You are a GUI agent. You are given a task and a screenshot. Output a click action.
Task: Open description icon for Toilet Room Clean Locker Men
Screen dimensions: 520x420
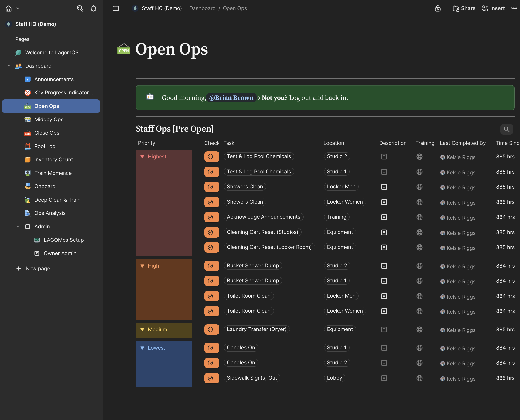point(384,296)
